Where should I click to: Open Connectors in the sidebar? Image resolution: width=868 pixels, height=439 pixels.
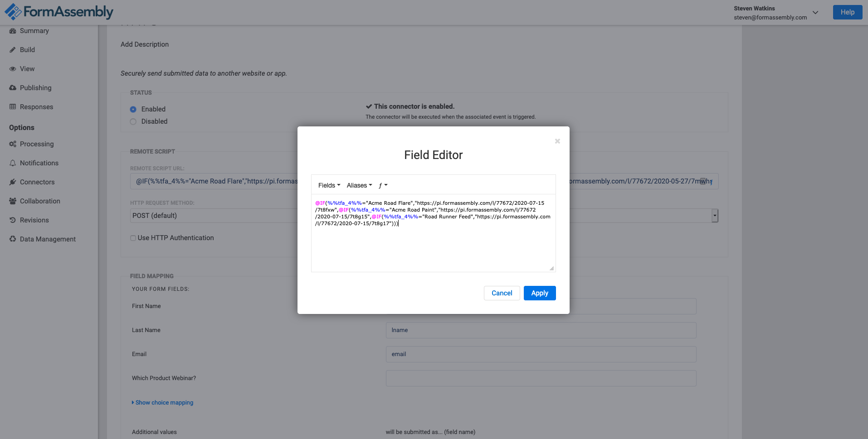[x=37, y=182]
